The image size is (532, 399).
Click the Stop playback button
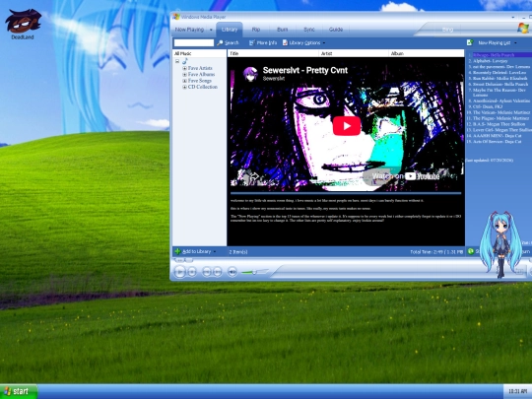[192, 272]
